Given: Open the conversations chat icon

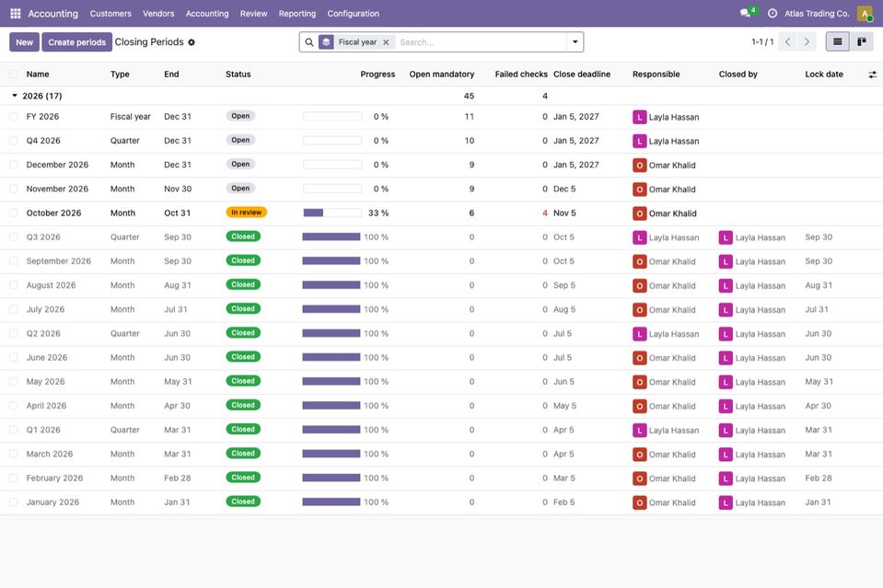Looking at the screenshot, I should tap(746, 13).
